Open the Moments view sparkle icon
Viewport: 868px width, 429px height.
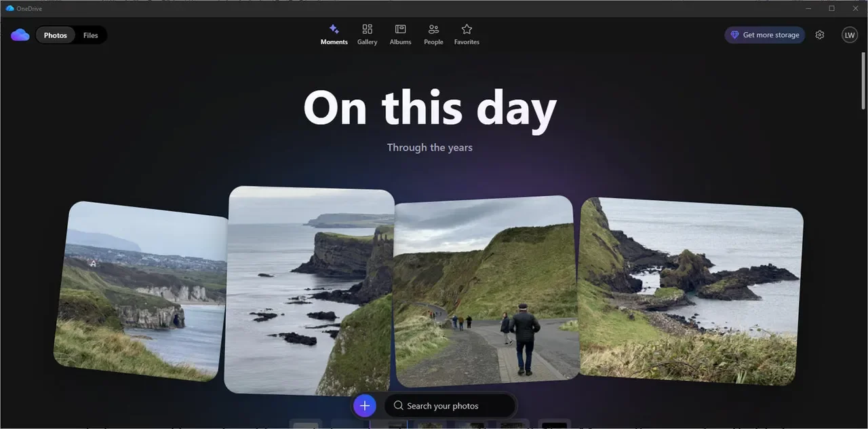tap(334, 30)
